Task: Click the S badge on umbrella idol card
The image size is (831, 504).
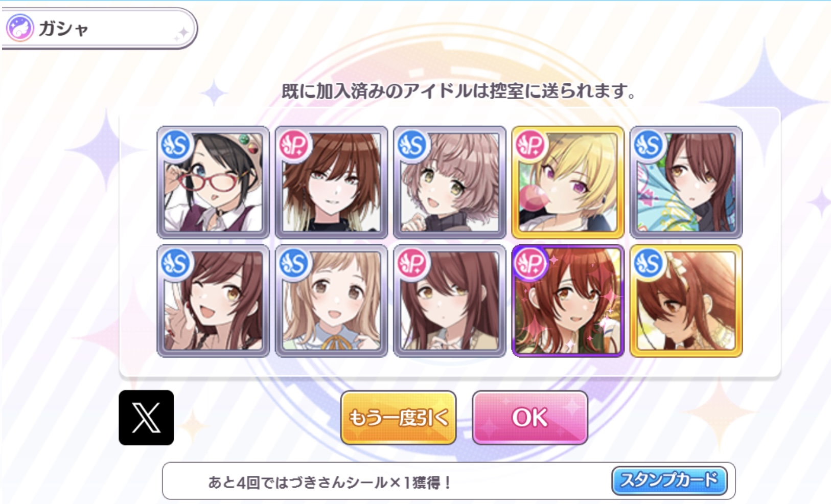Action: coord(649,145)
